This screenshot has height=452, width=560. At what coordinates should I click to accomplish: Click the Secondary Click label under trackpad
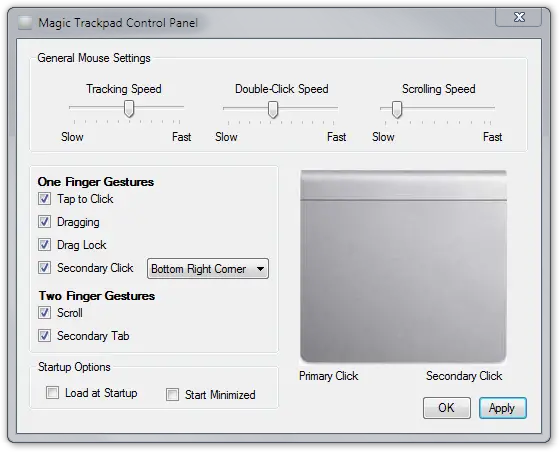464,376
